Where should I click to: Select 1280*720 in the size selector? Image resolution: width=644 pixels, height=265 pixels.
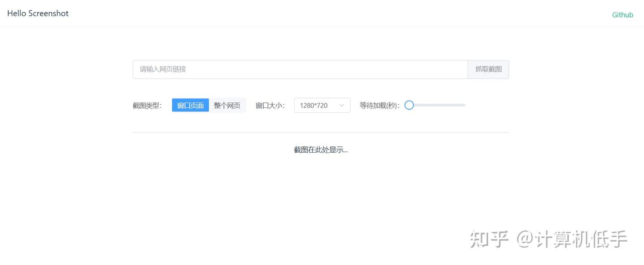point(313,105)
